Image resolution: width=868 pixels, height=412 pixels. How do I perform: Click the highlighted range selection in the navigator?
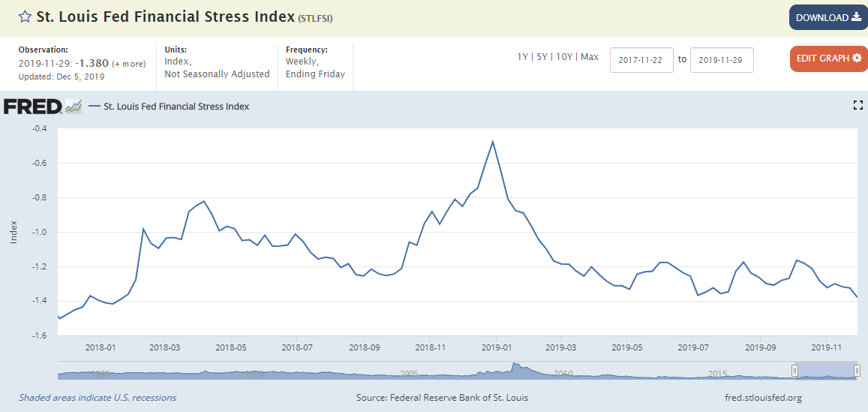pos(826,371)
